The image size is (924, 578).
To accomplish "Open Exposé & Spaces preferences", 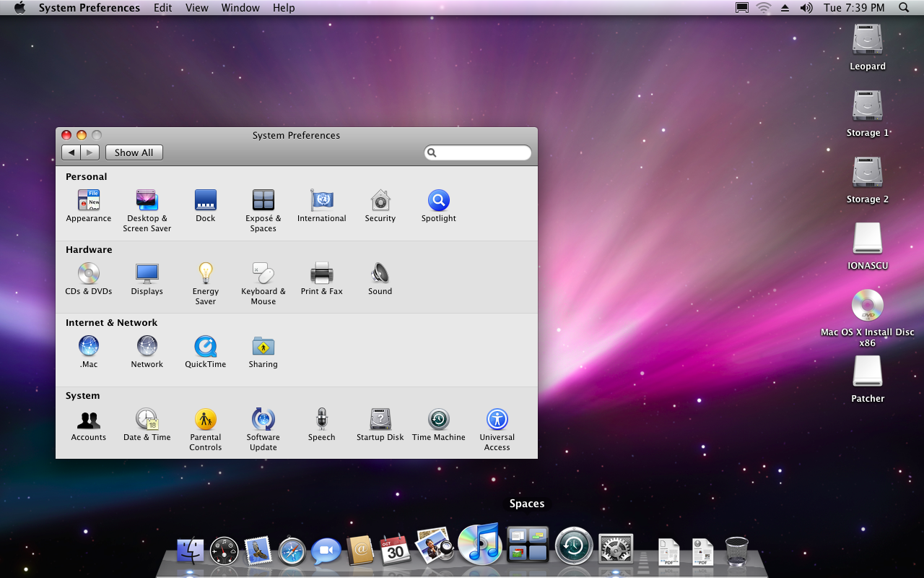I will [263, 201].
